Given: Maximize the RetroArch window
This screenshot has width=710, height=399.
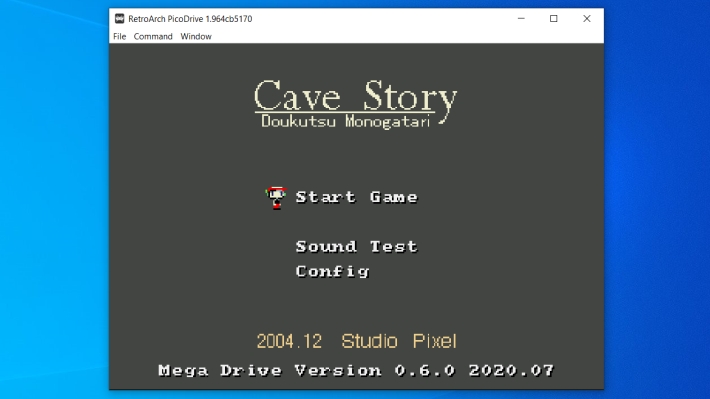Looking at the screenshot, I should coord(554,19).
